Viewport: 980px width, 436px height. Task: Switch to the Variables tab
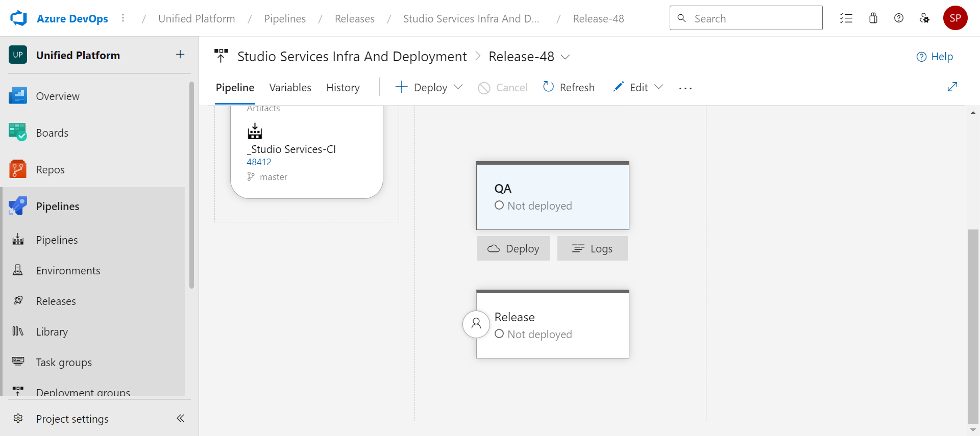point(290,88)
